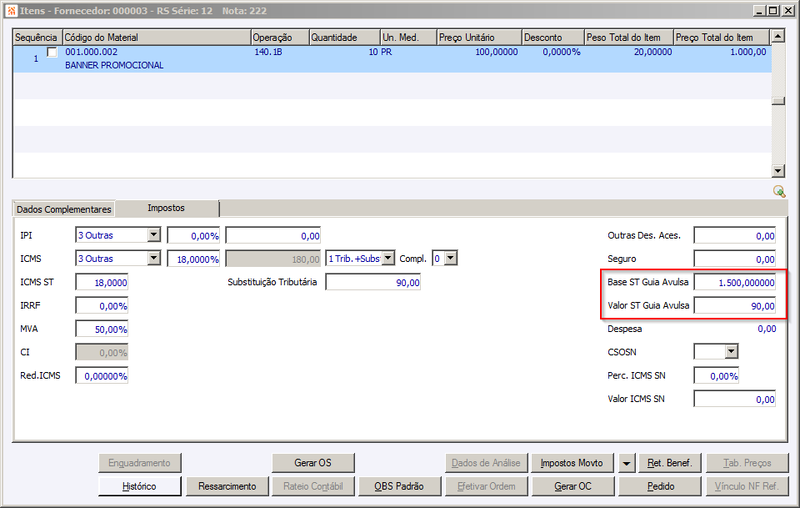Click the Perc. ICMS SN field

pos(716,376)
